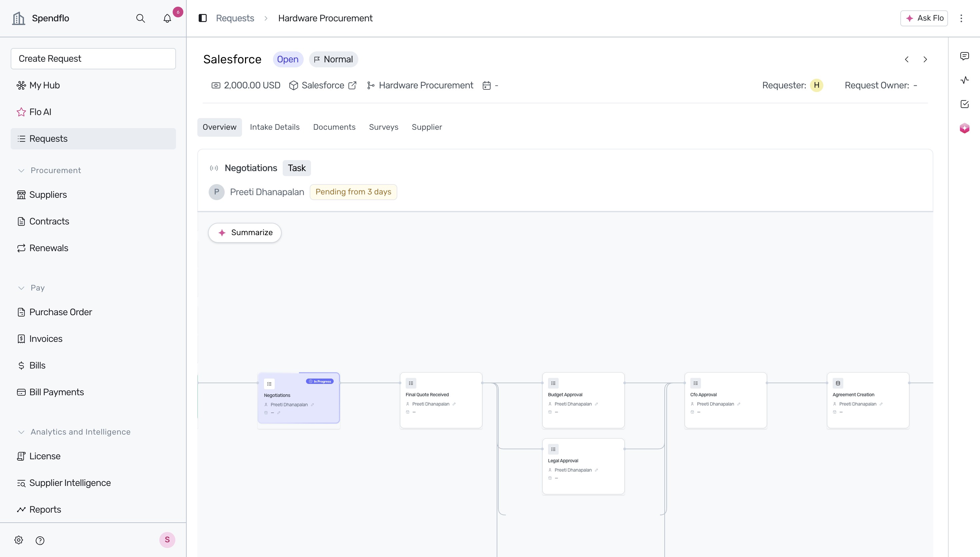Open the help question mark icon
Viewport: 980px width, 557px height.
[x=40, y=540]
